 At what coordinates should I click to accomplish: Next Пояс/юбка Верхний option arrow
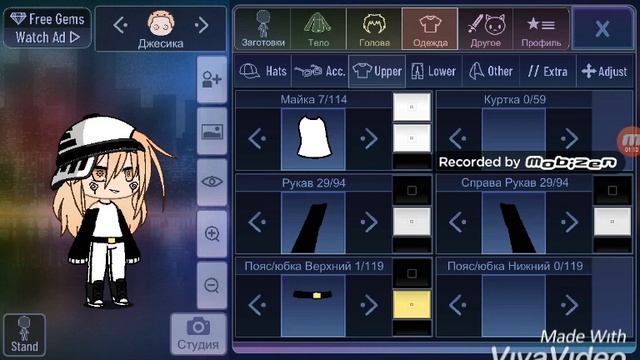(x=369, y=305)
